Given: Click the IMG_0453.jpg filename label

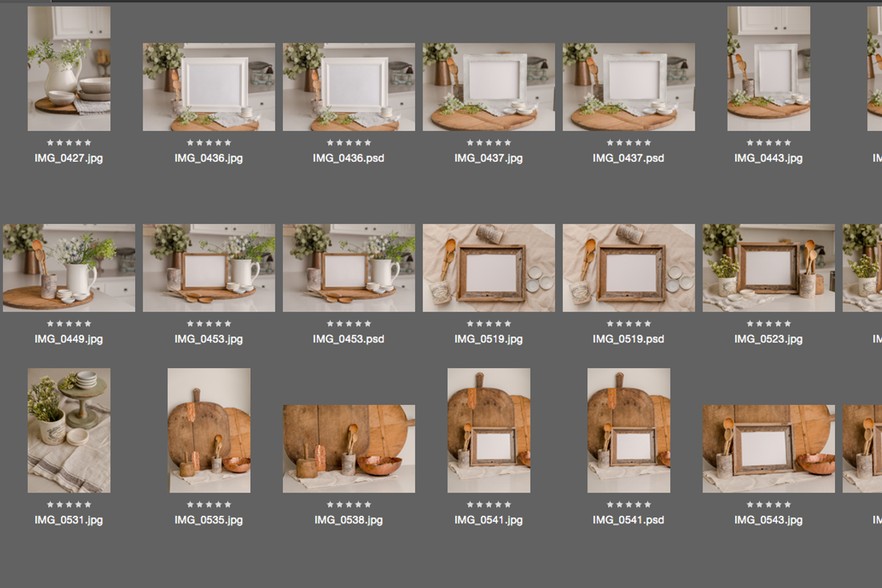Looking at the screenshot, I should (209, 339).
